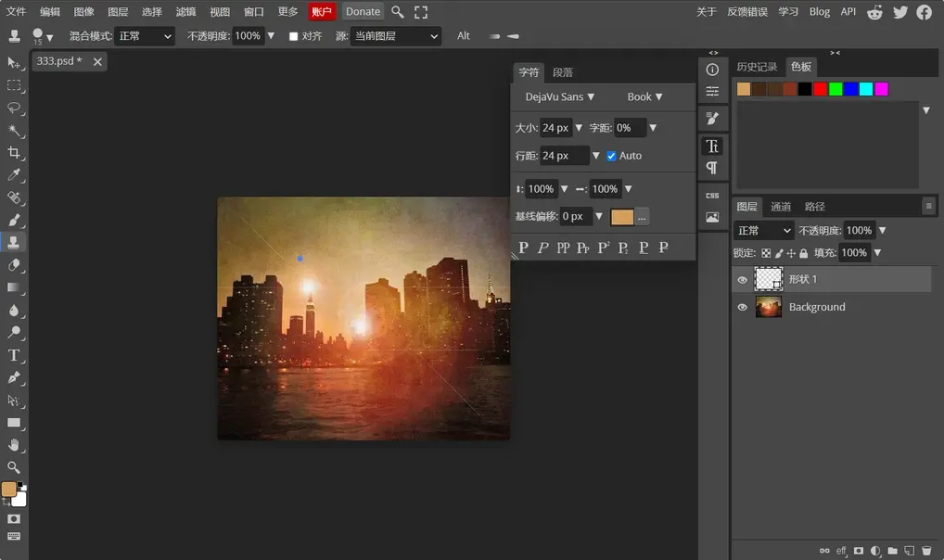Select the Brush tool in left toolbar
This screenshot has width=944, height=560.
point(13,220)
